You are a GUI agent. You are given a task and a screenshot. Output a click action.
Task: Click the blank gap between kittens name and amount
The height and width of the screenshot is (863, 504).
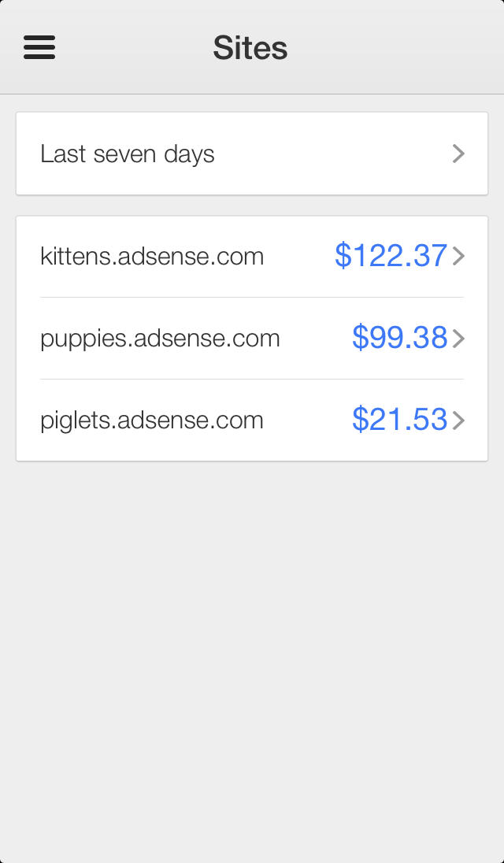tap(299, 257)
